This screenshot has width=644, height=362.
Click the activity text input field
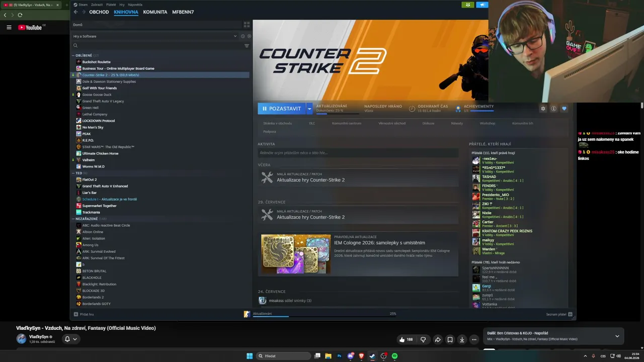(358, 153)
